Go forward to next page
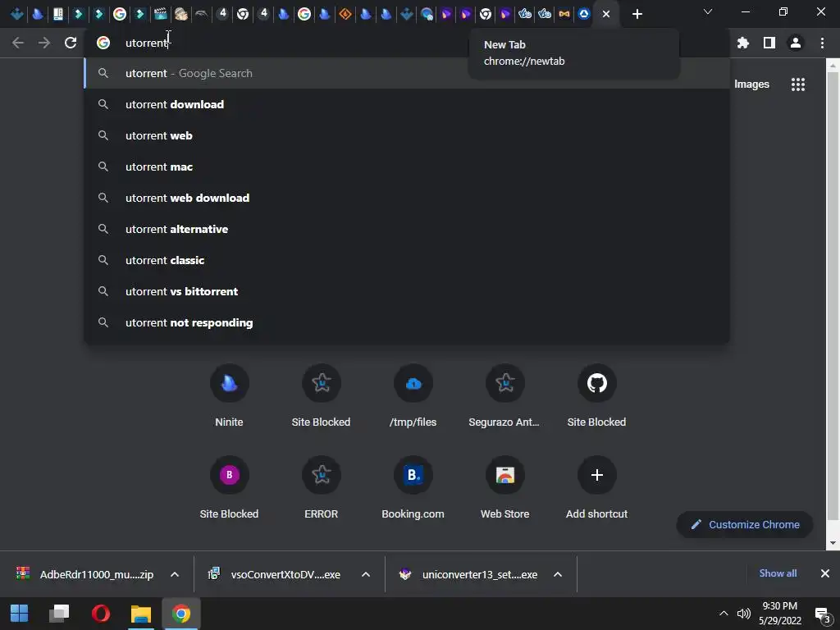 [x=44, y=43]
